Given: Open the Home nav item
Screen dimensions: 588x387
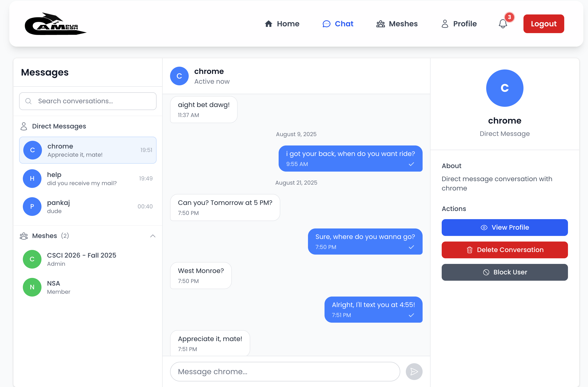Looking at the screenshot, I should (x=282, y=24).
